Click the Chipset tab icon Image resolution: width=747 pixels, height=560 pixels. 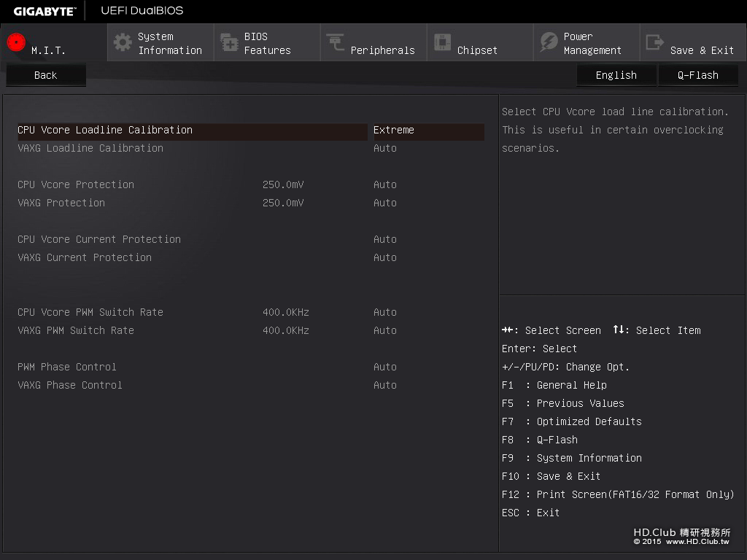coord(442,42)
